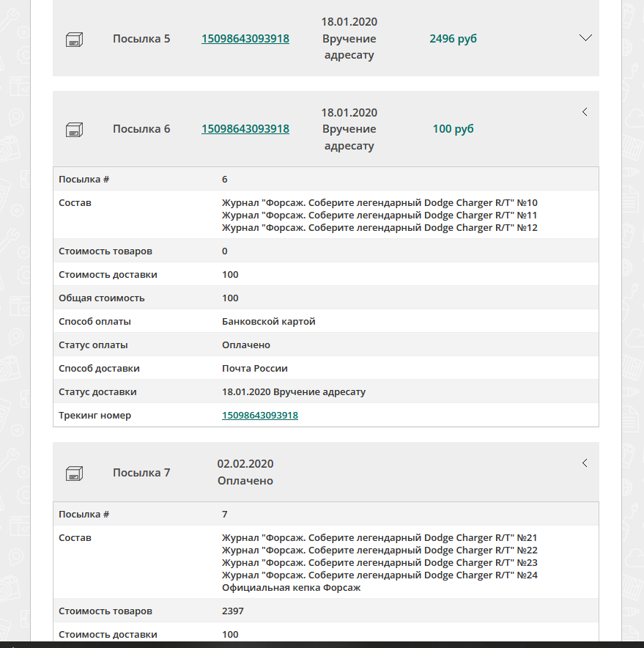Viewport: 644px width, 648px height.
Task: Click the package icon next to Посылка 6
Action: (74, 129)
